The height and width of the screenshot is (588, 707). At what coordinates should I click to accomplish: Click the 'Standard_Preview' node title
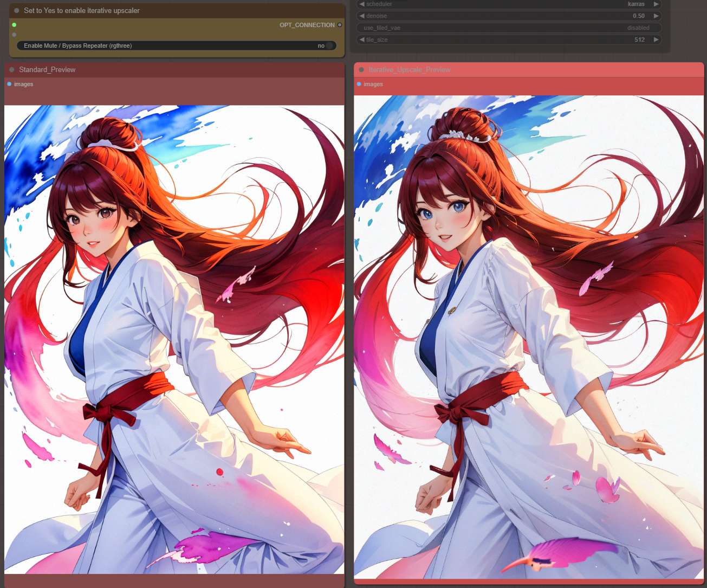47,69
